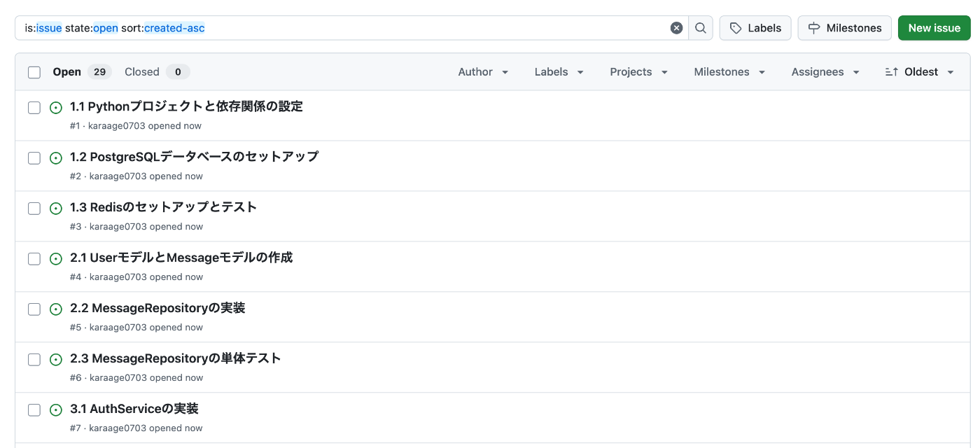Clear the search query with the X icon

point(676,28)
